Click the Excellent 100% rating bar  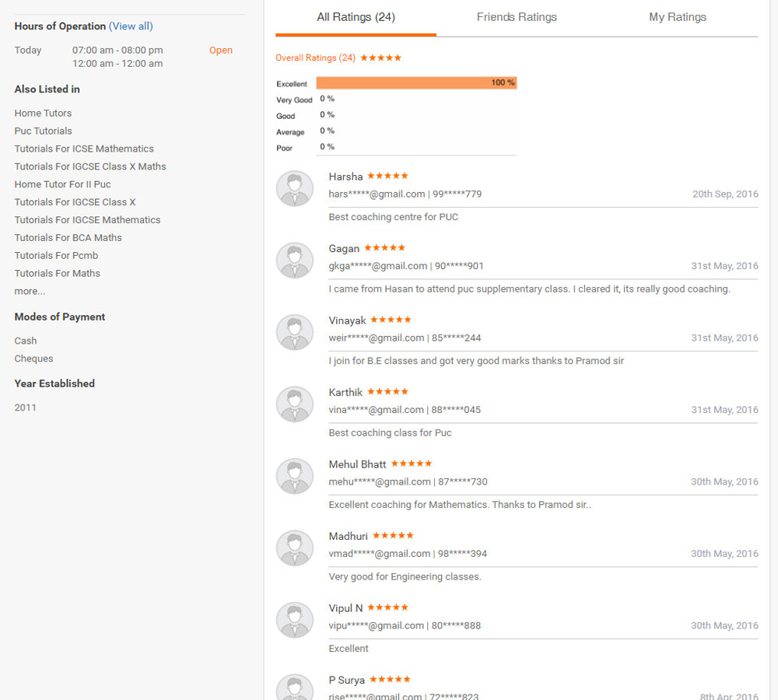(x=416, y=82)
